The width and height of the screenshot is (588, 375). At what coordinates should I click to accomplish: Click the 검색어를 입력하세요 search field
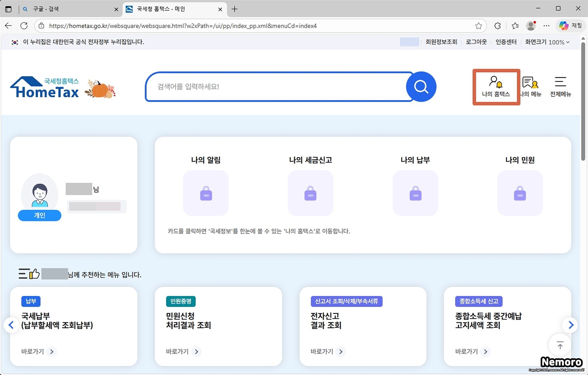coord(276,87)
